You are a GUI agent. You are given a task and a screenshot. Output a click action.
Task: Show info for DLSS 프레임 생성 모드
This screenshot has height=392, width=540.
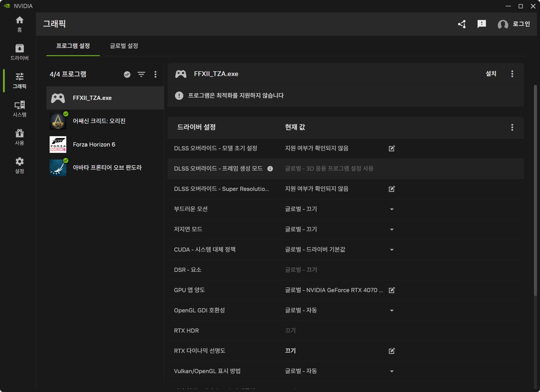[270, 169]
